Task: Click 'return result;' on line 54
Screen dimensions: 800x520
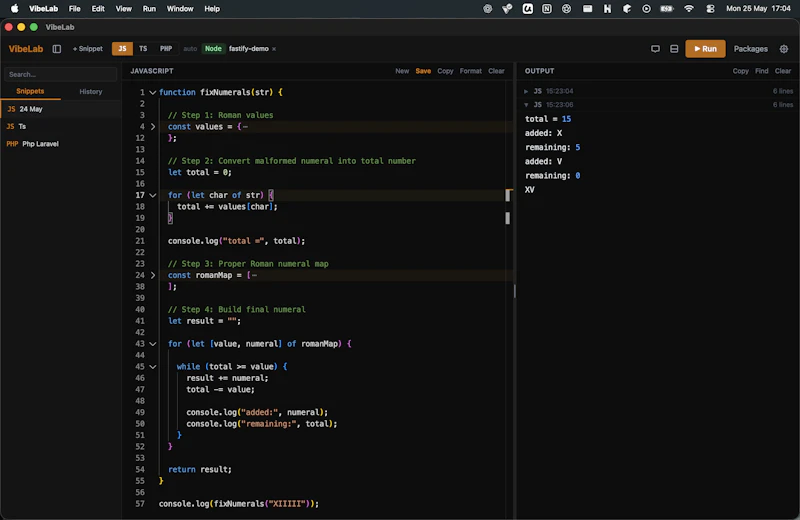Action: click(199, 469)
